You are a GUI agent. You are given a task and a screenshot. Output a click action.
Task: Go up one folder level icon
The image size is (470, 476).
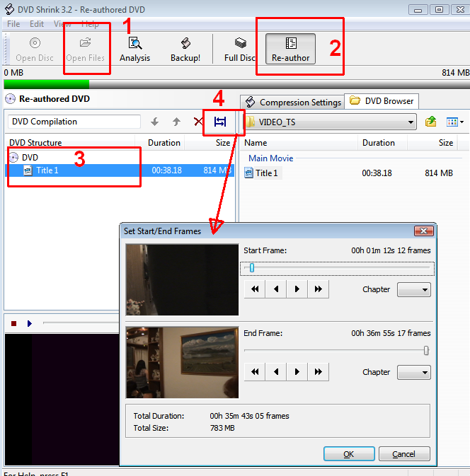(430, 122)
